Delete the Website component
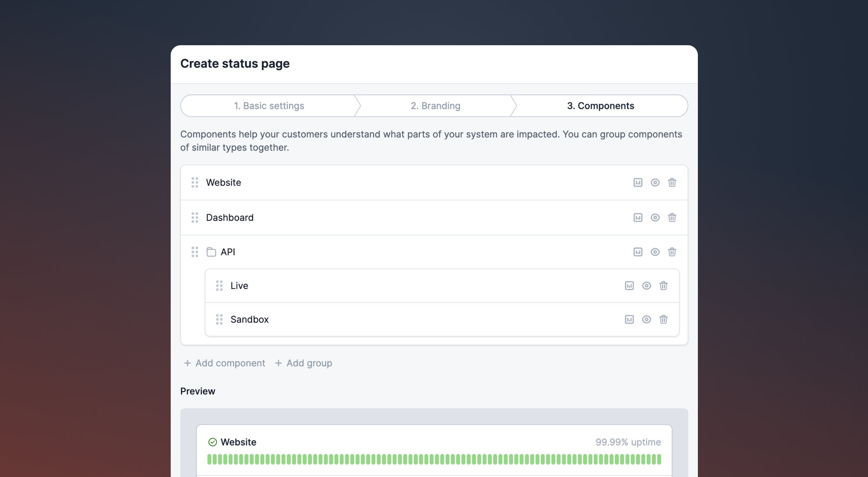Viewport: 868px width, 477px height. [672, 183]
